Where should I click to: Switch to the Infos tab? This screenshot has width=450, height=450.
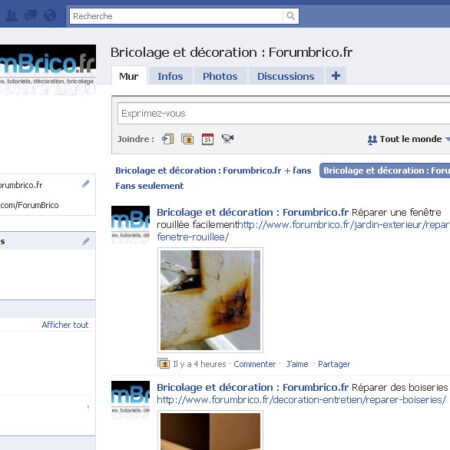(170, 76)
